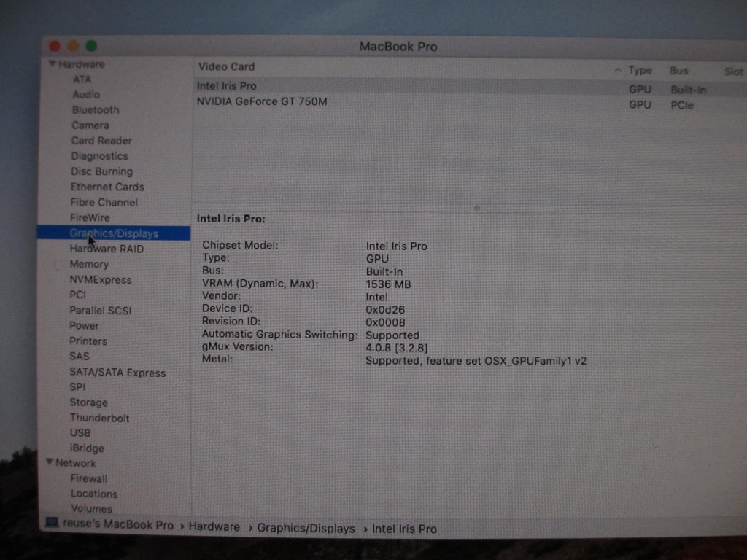
Task: Click the yellow minimize window button
Action: click(x=73, y=46)
